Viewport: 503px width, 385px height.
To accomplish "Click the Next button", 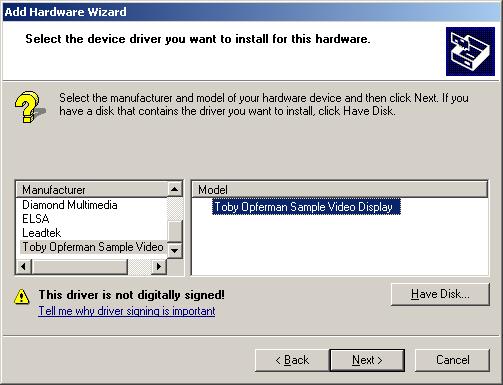I will (367, 360).
